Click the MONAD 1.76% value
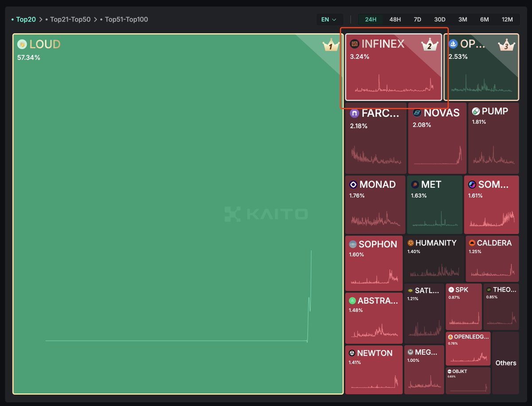Viewport: 532px width, 406px height. 357,196
